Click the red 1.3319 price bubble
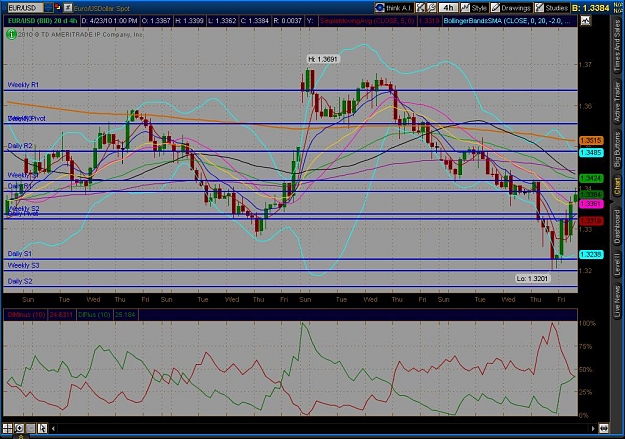The width and height of the screenshot is (625, 439). (x=591, y=220)
